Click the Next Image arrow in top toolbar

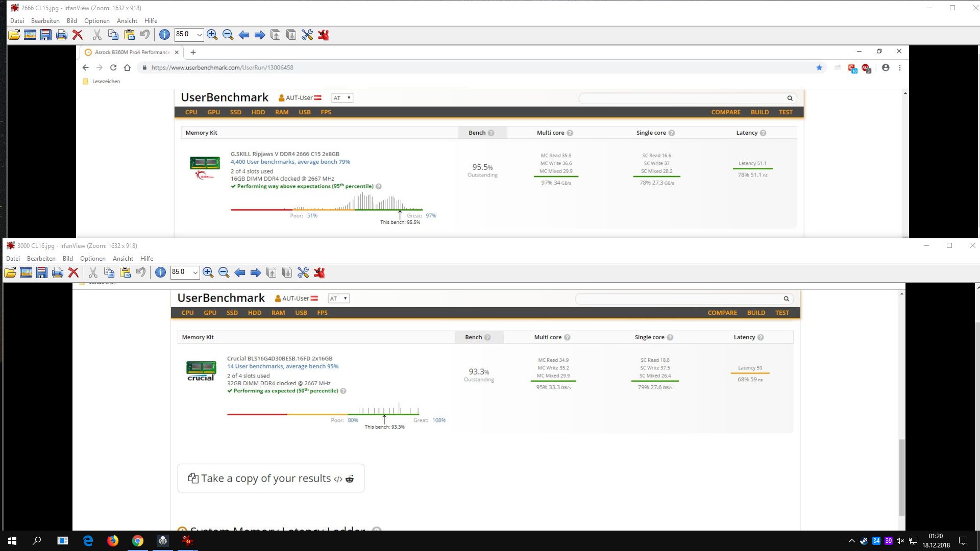[260, 35]
